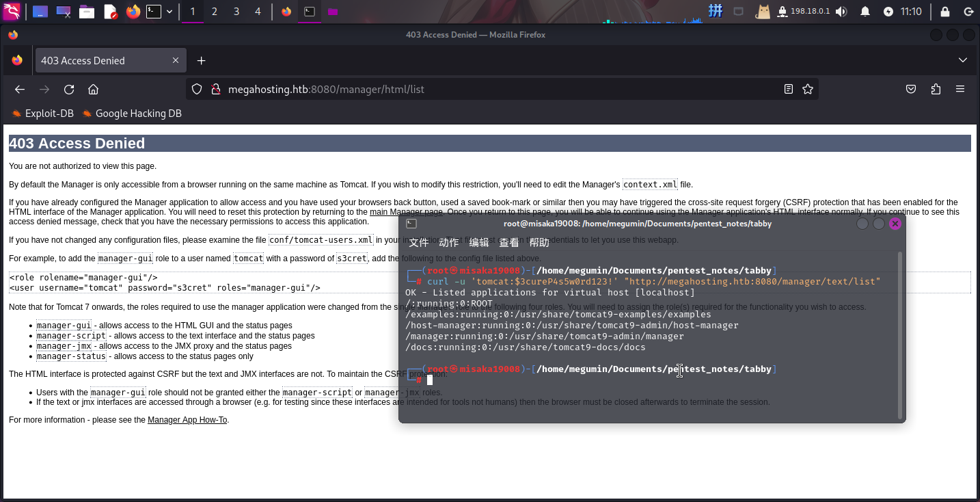Open a new Firefox tab
The image size is (980, 502).
[x=201, y=60]
